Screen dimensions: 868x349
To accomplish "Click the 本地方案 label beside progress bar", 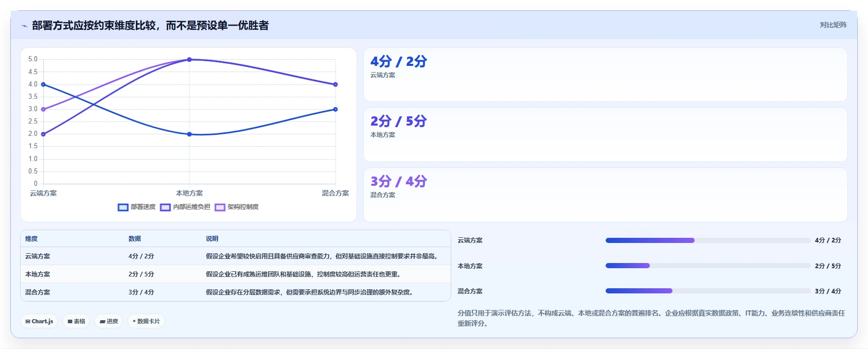I will 470,266.
